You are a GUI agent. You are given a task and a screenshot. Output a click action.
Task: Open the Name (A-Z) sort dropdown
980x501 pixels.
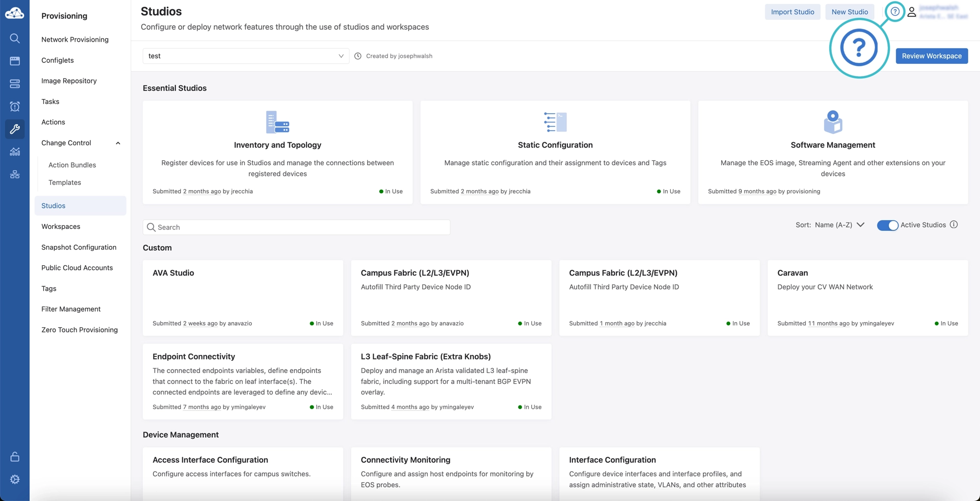coord(838,225)
